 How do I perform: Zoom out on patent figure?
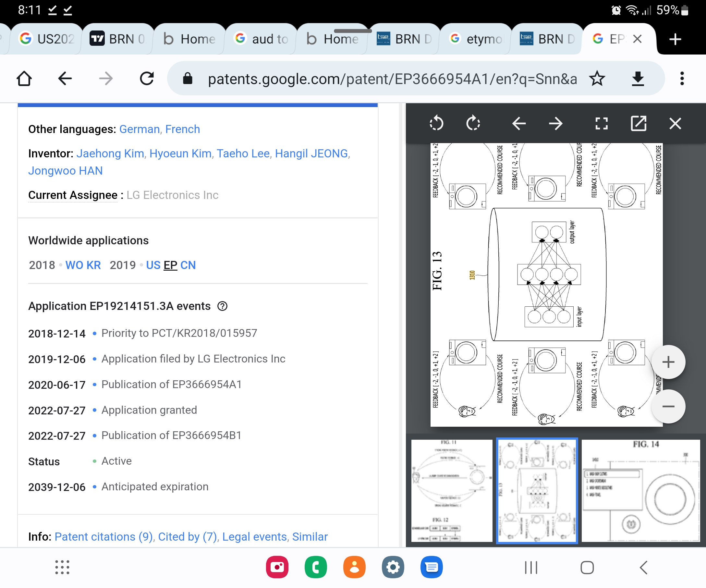[x=668, y=407]
